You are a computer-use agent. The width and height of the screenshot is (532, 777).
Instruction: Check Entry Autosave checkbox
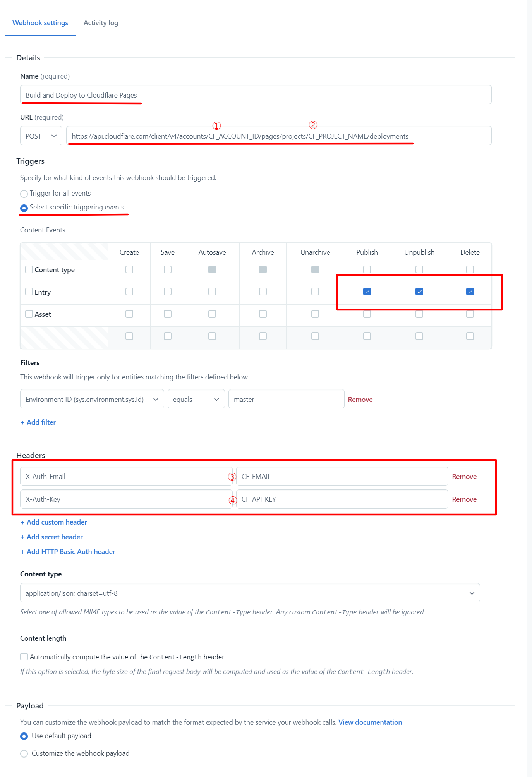tap(212, 292)
